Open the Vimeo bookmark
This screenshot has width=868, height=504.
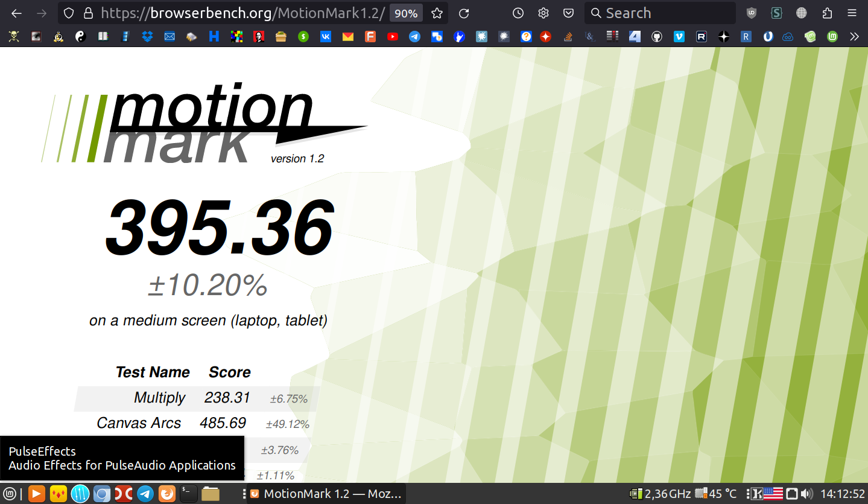679,37
